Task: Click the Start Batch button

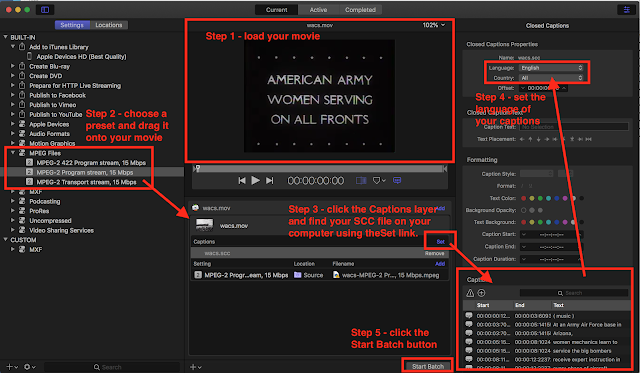Action: (x=427, y=366)
